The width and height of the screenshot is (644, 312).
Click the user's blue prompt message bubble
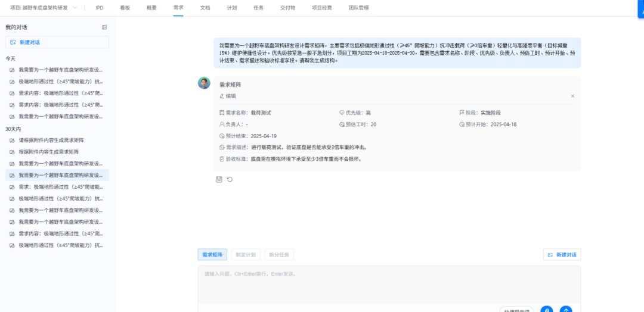click(397, 53)
